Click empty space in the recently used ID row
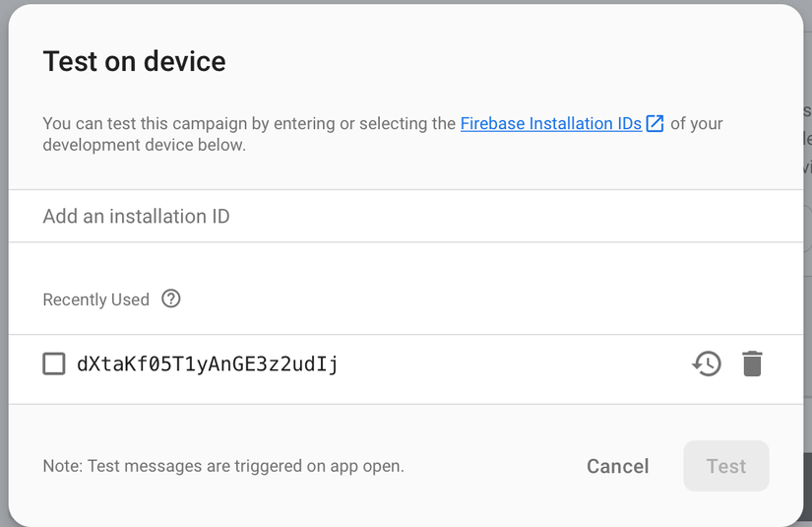Screen dimensions: 812x527 512,364
